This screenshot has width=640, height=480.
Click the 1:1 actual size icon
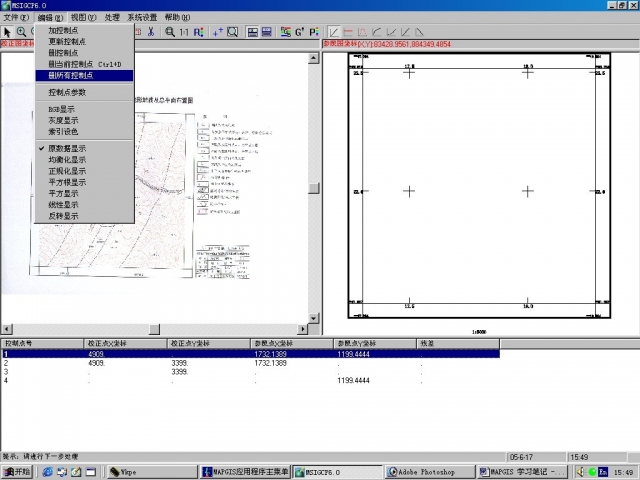point(184,32)
